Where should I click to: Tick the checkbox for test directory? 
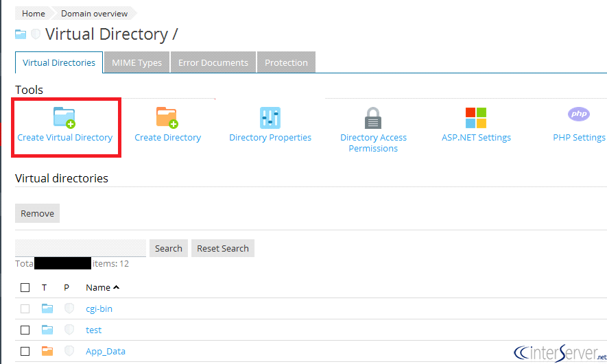25,330
